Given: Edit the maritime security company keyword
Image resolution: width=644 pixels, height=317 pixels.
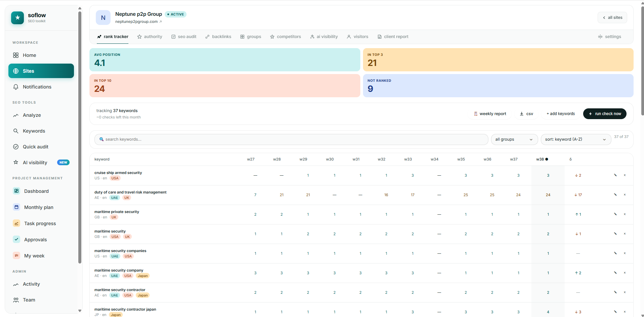Looking at the screenshot, I should tap(615, 273).
